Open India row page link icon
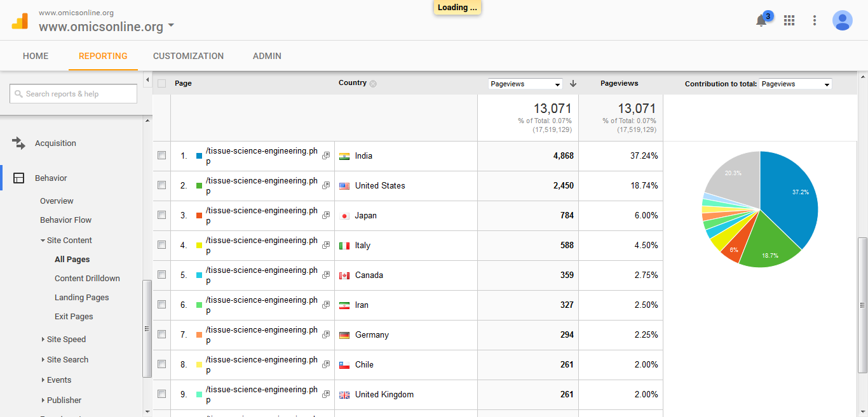The height and width of the screenshot is (417, 868). pos(326,156)
